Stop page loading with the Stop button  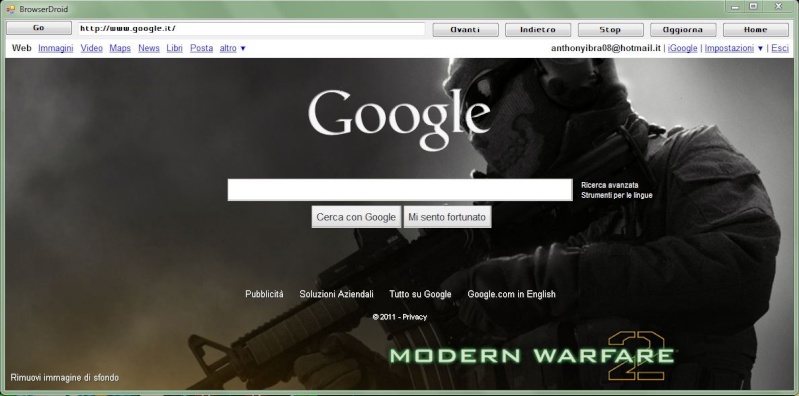click(610, 30)
